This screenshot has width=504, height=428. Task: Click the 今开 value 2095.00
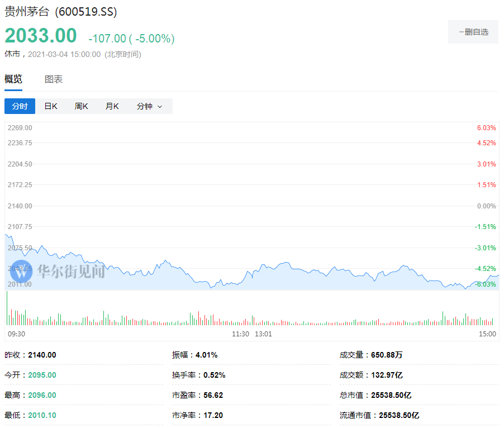(42, 375)
